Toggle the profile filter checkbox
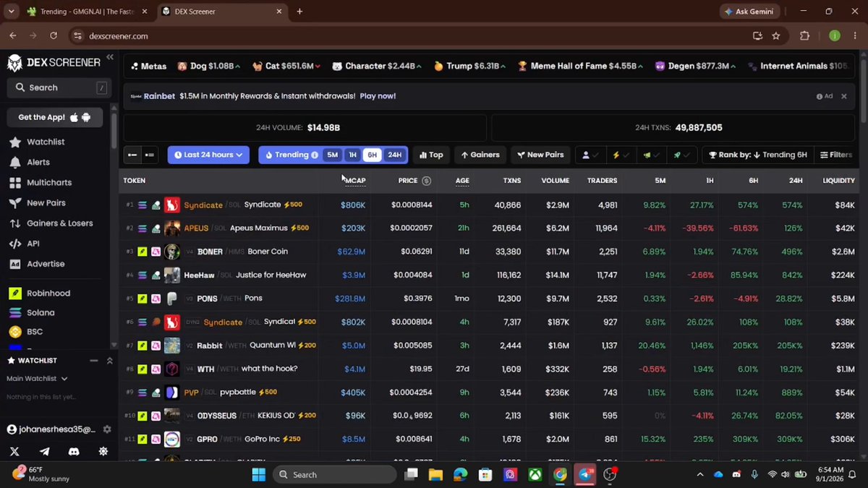Viewport: 868px width, 488px height. pos(590,155)
